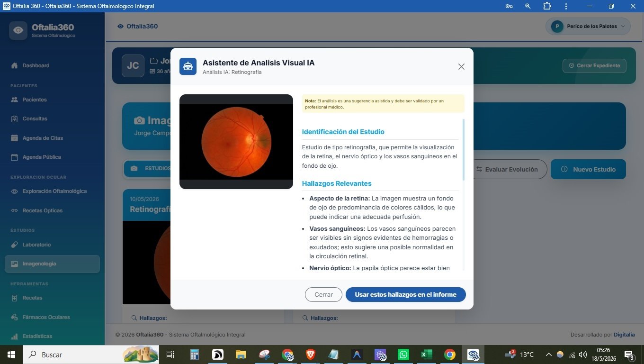Screen dimensions: 644x364
Task: Click the zoom magnifier icon in the title bar
Action: click(x=528, y=6)
